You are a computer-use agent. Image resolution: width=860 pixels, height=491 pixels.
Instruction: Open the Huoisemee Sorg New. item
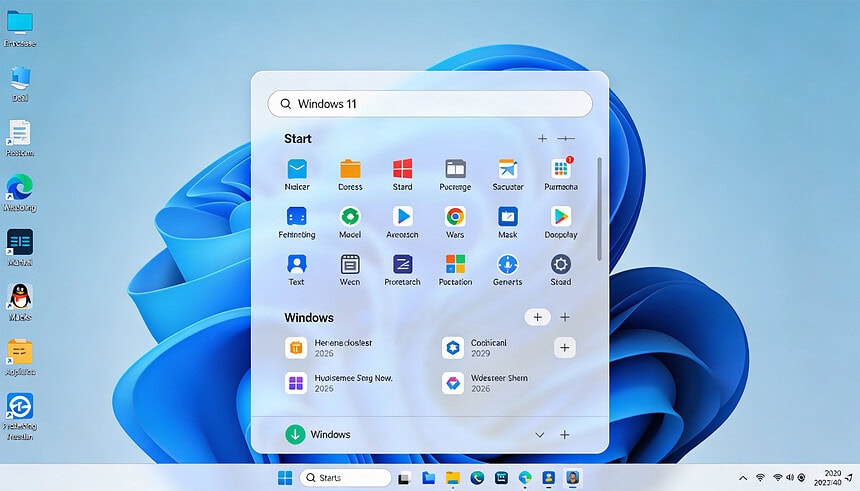[x=339, y=383]
